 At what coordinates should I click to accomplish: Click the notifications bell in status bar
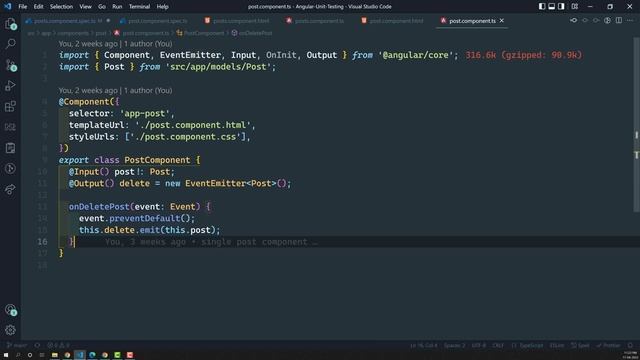click(x=630, y=345)
